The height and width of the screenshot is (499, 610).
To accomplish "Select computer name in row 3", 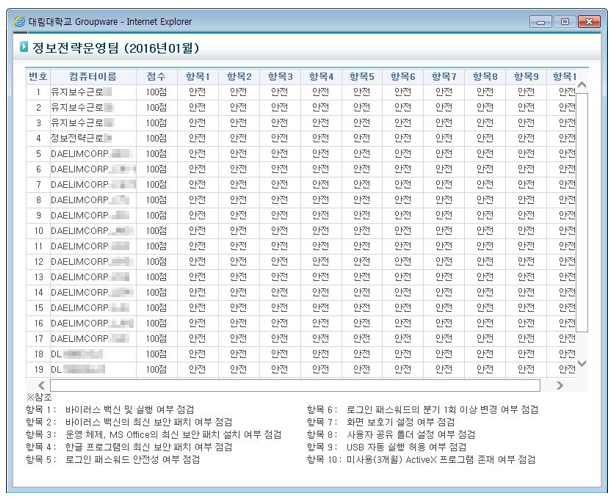I will 82,123.
